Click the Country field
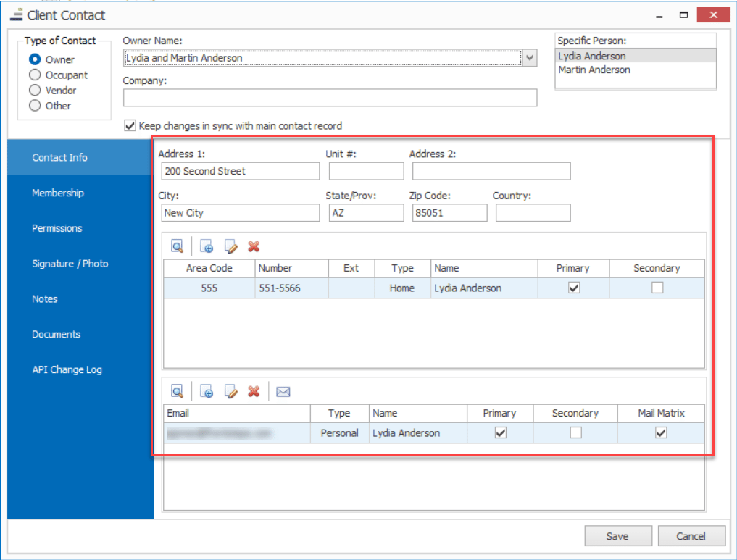Viewport: 737px width, 560px height. [x=533, y=213]
